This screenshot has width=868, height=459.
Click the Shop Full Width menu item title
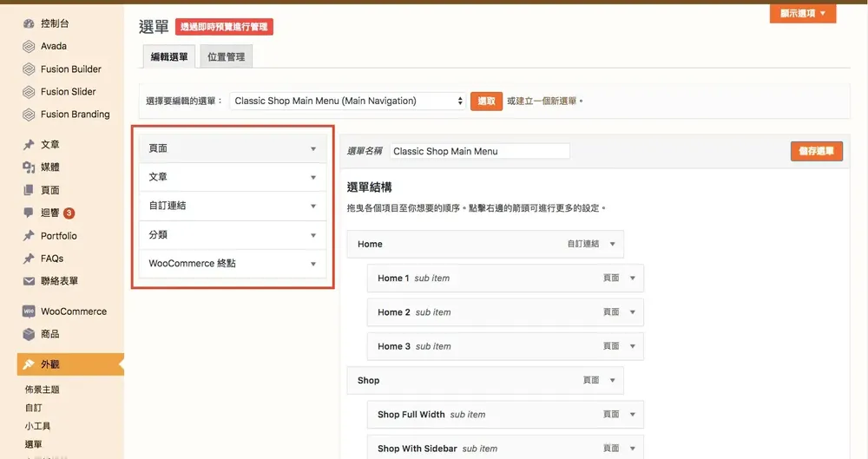pos(411,414)
